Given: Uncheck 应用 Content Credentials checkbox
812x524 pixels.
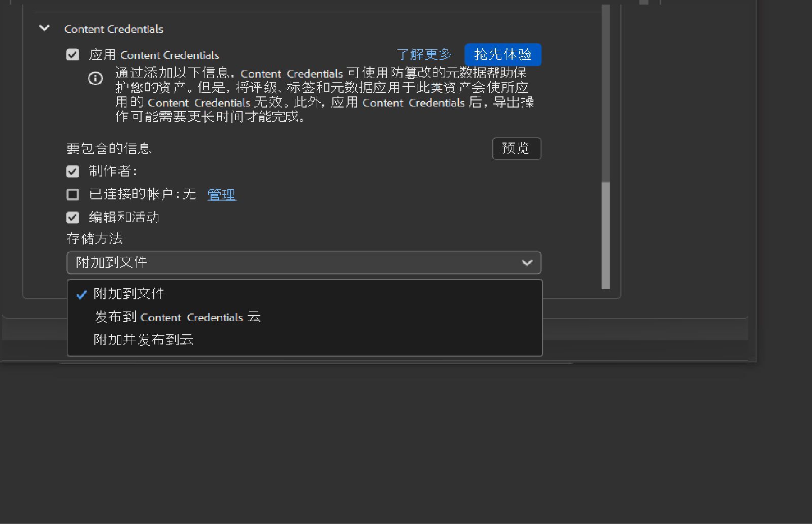Looking at the screenshot, I should click(x=73, y=55).
